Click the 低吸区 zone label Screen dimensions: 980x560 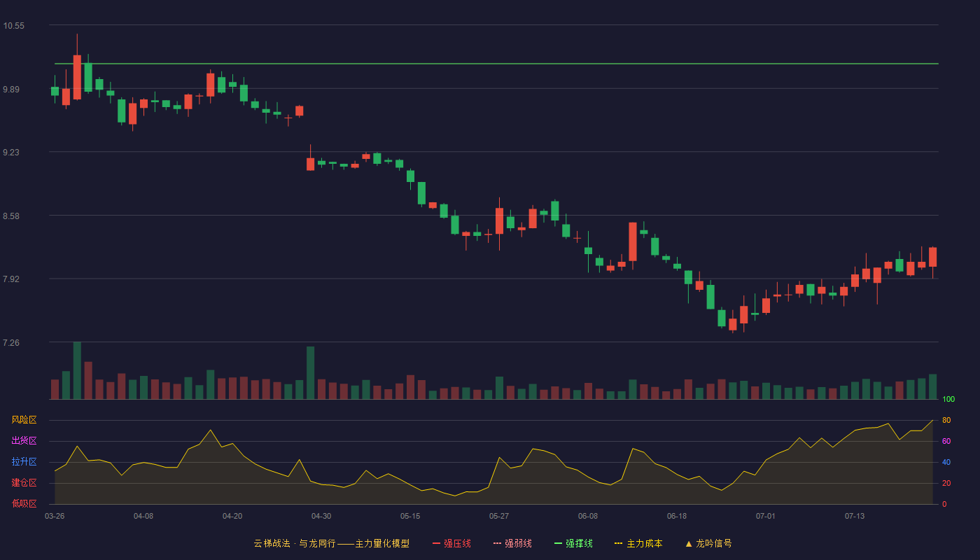tap(24, 503)
